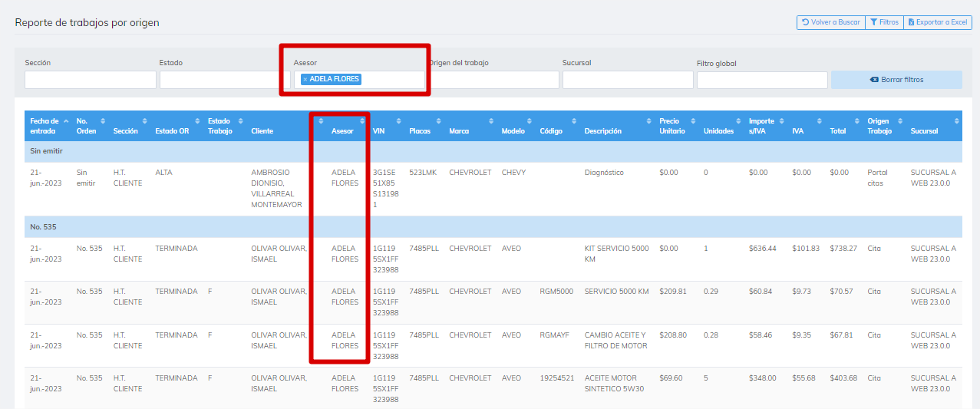This screenshot has width=980, height=409.
Task: Click the CHEVY model cell
Action: click(513, 173)
